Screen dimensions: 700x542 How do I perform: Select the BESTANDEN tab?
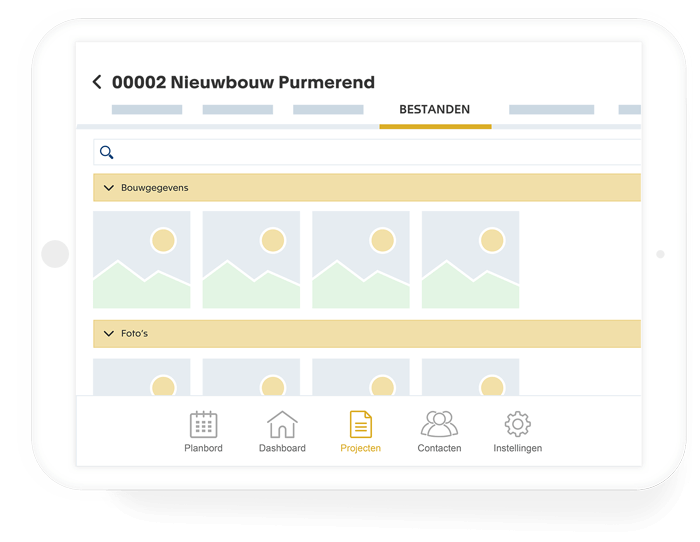pyautogui.click(x=434, y=110)
